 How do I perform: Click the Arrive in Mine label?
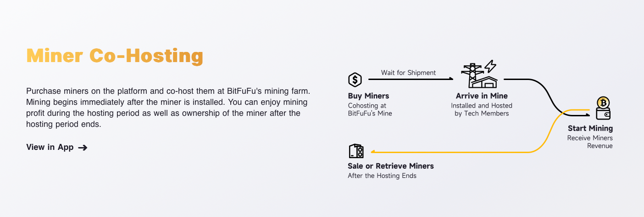[x=482, y=96]
